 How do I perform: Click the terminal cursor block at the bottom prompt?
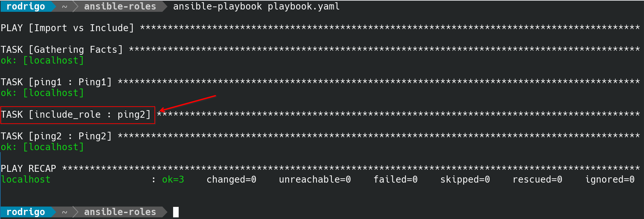click(176, 212)
